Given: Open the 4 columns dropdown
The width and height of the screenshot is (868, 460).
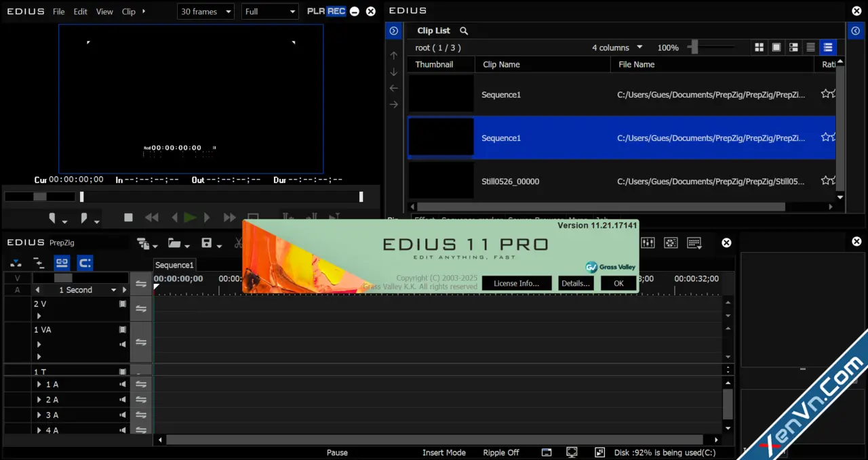Looking at the screenshot, I should [x=616, y=47].
